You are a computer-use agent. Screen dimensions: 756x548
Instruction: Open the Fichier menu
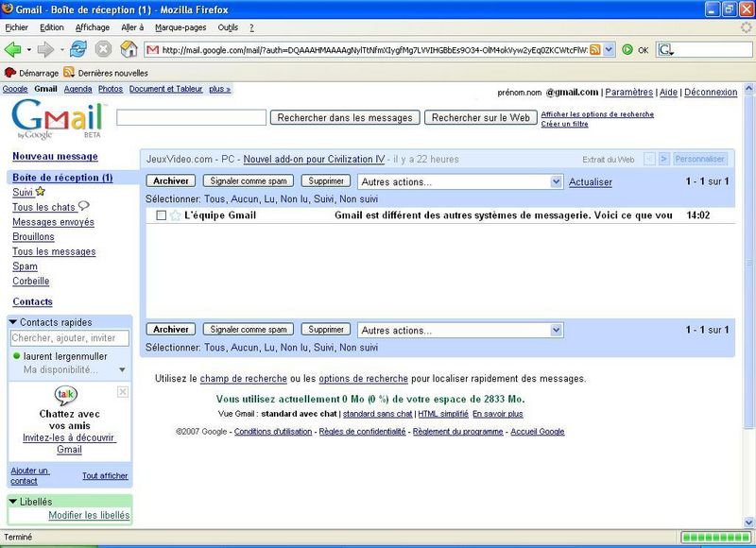tap(16, 27)
